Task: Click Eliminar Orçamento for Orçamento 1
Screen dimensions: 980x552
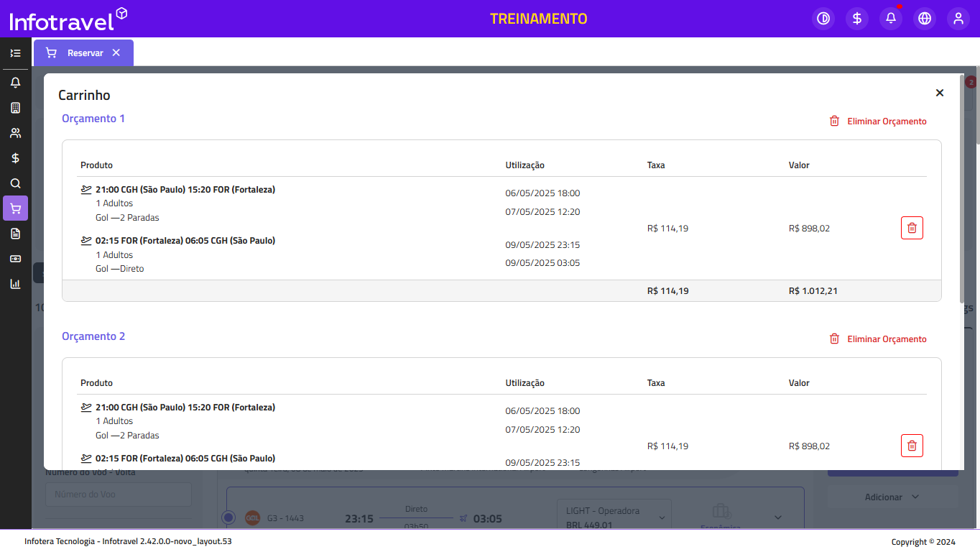Action: coord(878,121)
